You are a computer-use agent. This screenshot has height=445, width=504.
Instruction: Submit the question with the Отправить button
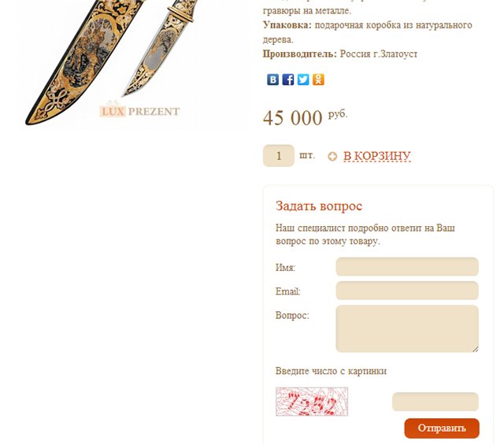(x=442, y=428)
